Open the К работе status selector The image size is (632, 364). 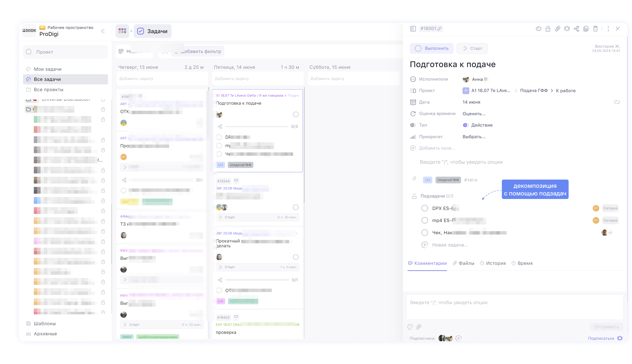566,91
